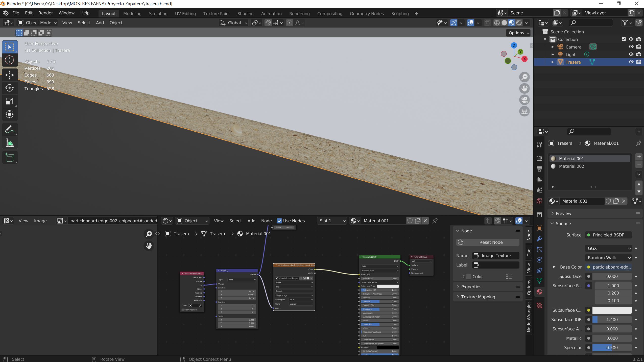Open the Modifier properties wrench tab
The width and height of the screenshot is (644, 362).
[x=539, y=239]
